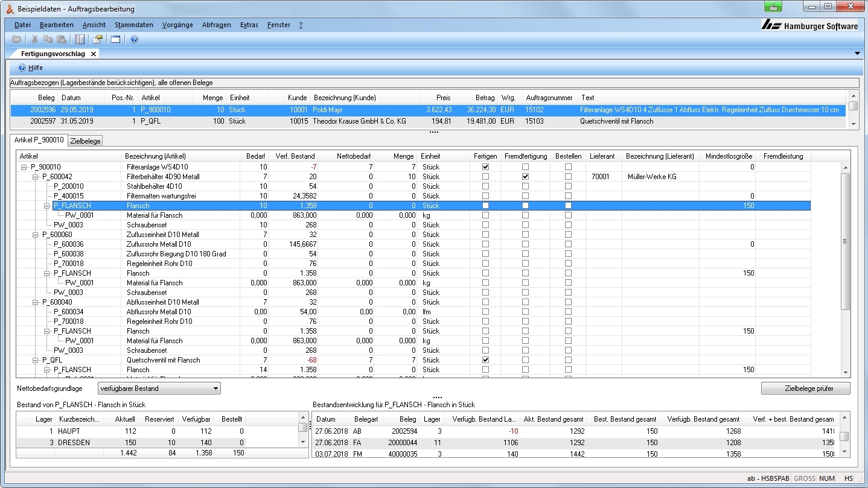Viewport: 868px width, 488px height.
Task: Click the scissors cut icon in toolbar
Action: point(35,39)
